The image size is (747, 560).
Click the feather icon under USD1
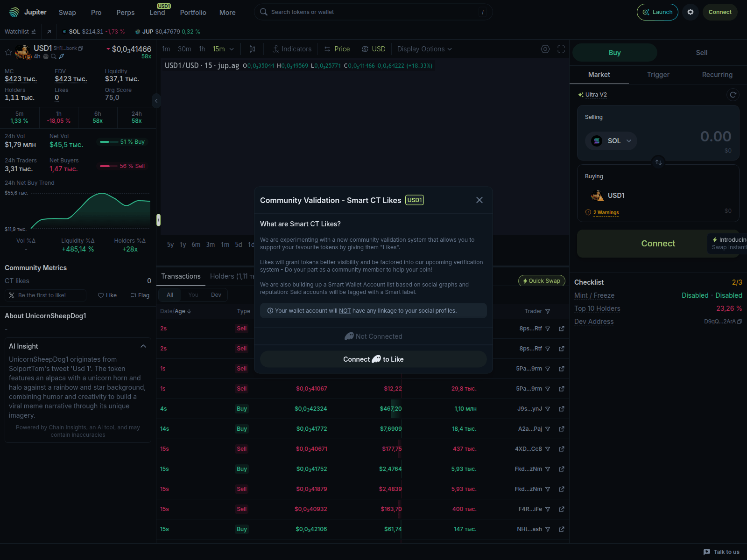pos(62,56)
